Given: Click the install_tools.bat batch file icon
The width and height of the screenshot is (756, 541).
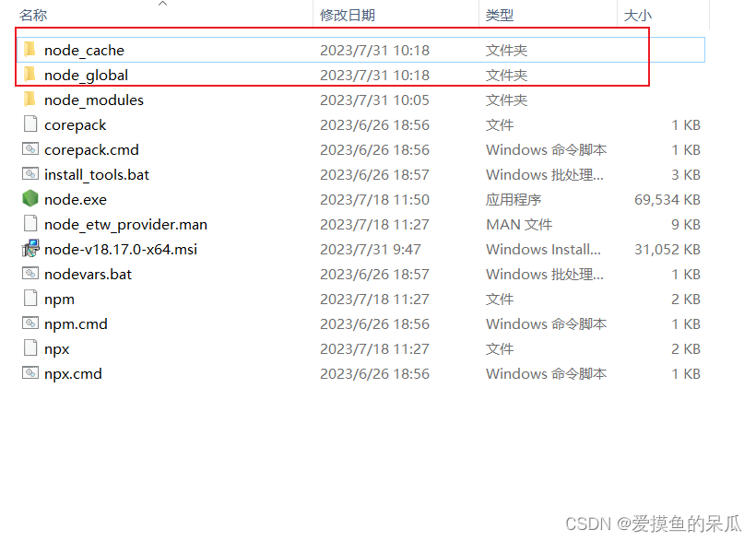Looking at the screenshot, I should [30, 174].
